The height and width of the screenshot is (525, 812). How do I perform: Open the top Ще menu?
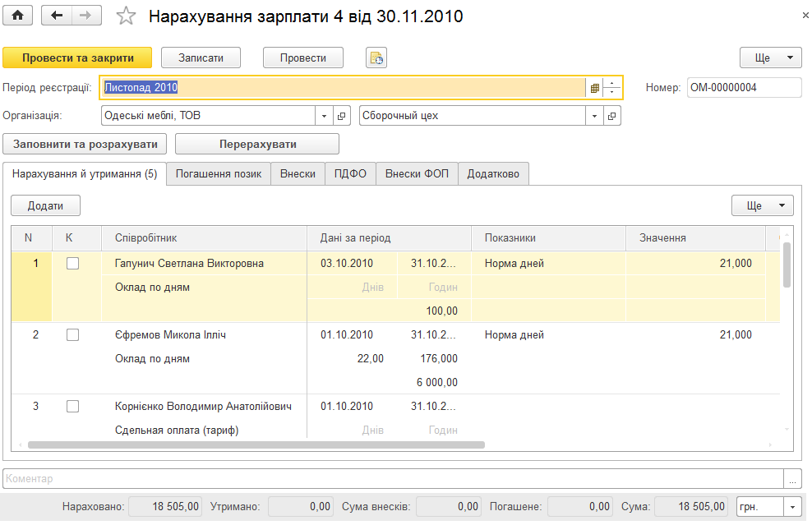click(770, 58)
